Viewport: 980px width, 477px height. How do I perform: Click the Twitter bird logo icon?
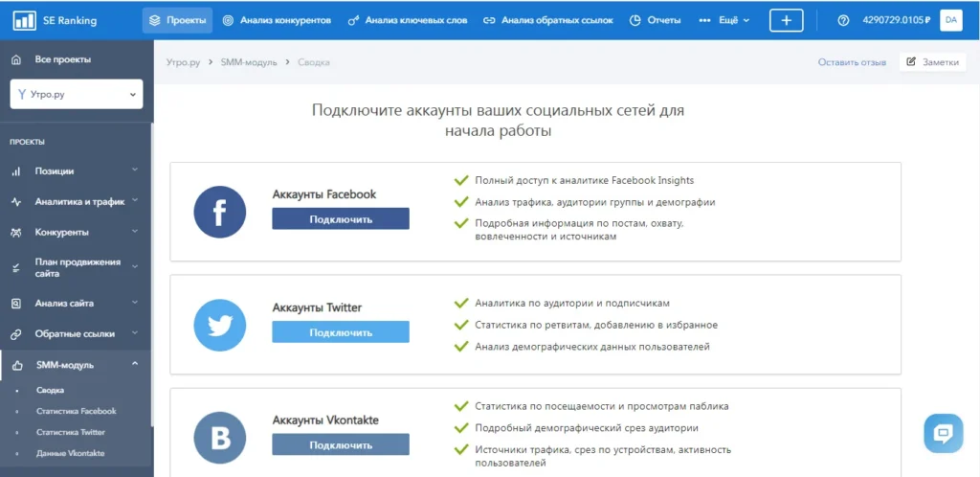(x=219, y=325)
